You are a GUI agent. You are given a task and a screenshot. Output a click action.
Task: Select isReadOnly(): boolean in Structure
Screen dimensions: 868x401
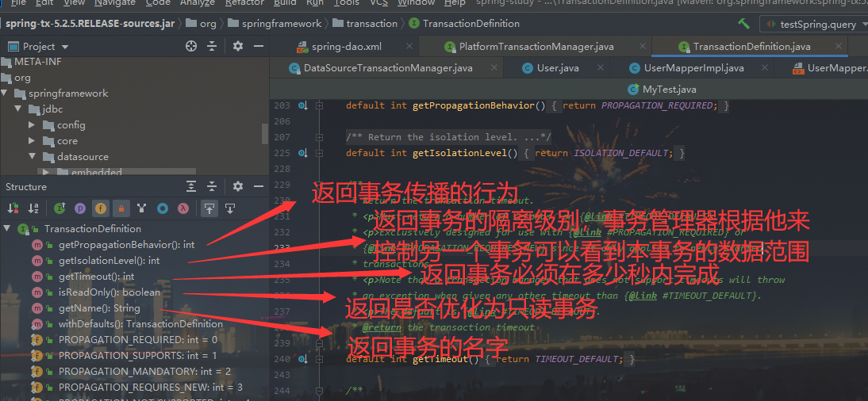109,292
